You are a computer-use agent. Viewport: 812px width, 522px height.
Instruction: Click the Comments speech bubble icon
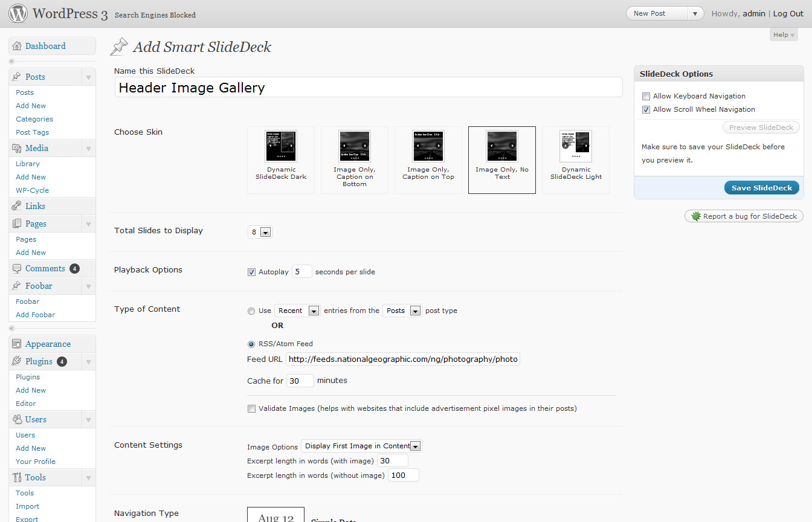[17, 268]
